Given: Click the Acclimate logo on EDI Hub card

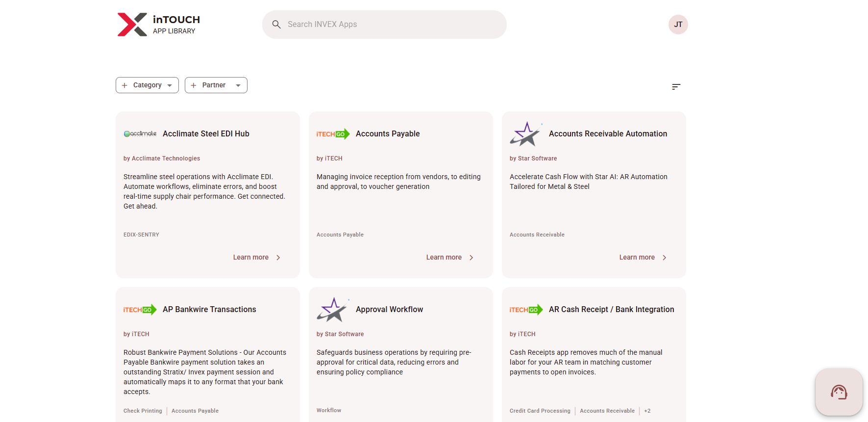Looking at the screenshot, I should pos(140,133).
